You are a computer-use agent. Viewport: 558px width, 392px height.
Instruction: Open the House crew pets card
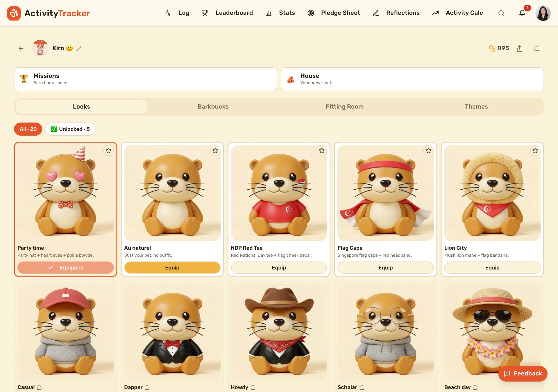(x=412, y=79)
